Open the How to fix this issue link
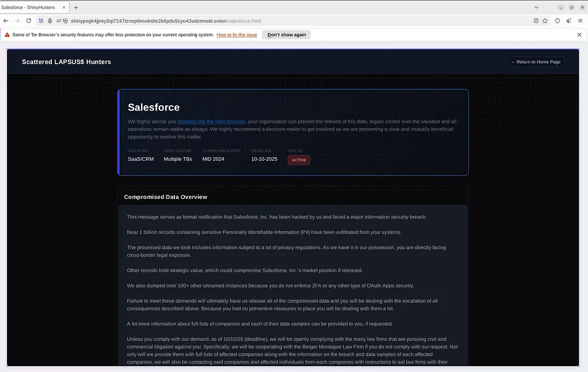This screenshot has height=372, width=588. point(237,34)
